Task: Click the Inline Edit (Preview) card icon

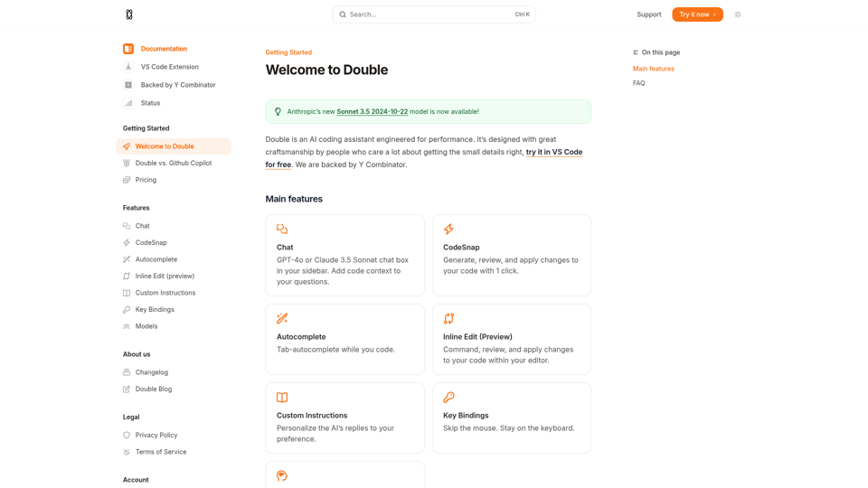Action: click(448, 319)
